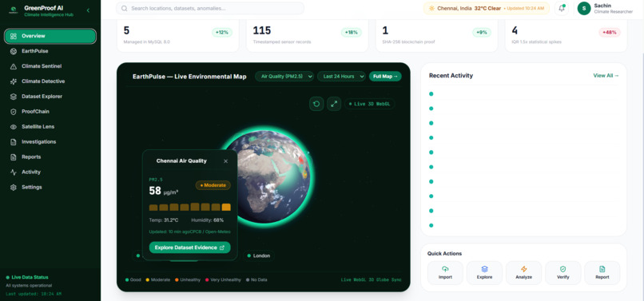Screen dimensions: 644x301
Task: Click the +18% badge on records card
Action: 351,33
